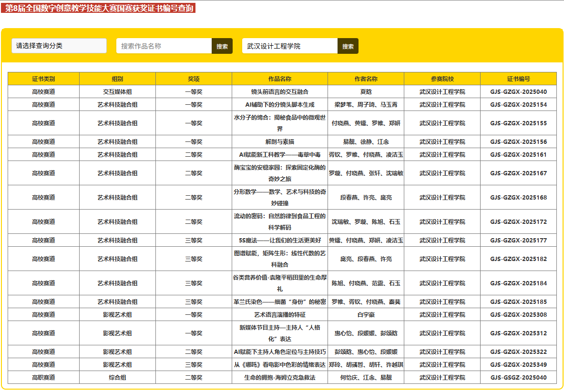Click work title AI辅助下的分镜头脚本生成

point(280,105)
